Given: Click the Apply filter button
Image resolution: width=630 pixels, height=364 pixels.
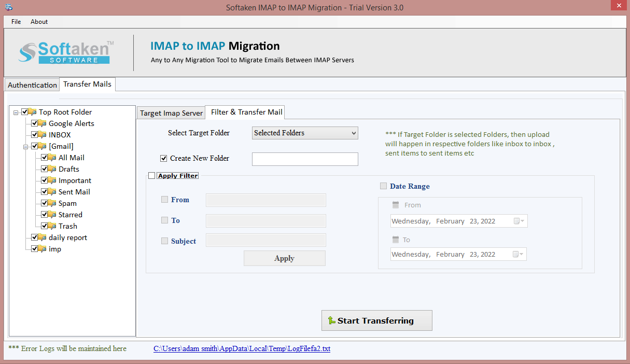Looking at the screenshot, I should click(285, 258).
